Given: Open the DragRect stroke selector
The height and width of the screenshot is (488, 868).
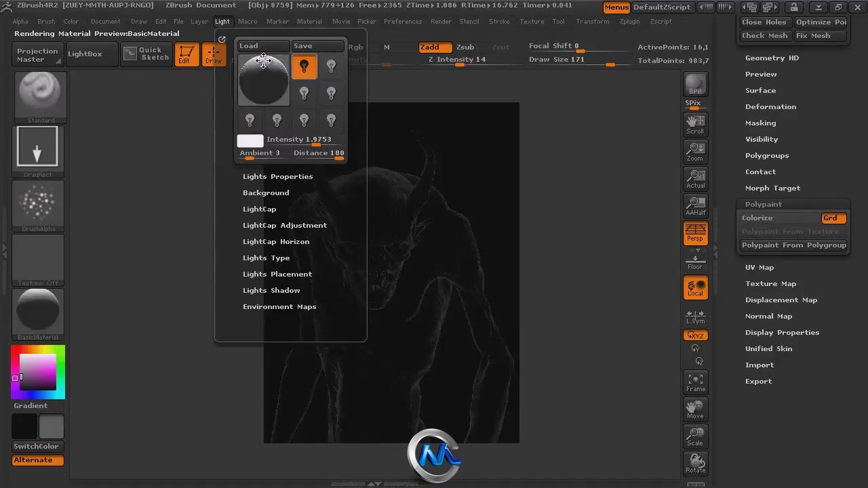Looking at the screenshot, I should (37, 151).
